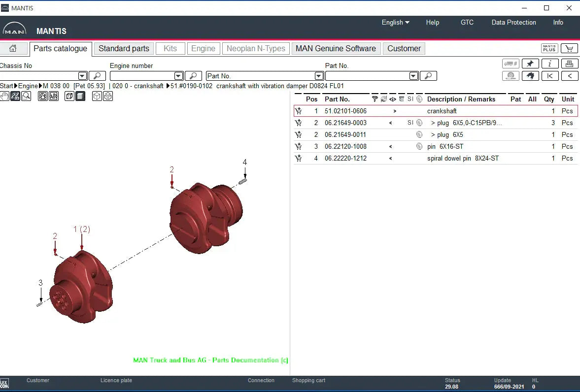
Task: Select the pan/hand tool above the drawing
Action: pyautogui.click(x=5, y=96)
